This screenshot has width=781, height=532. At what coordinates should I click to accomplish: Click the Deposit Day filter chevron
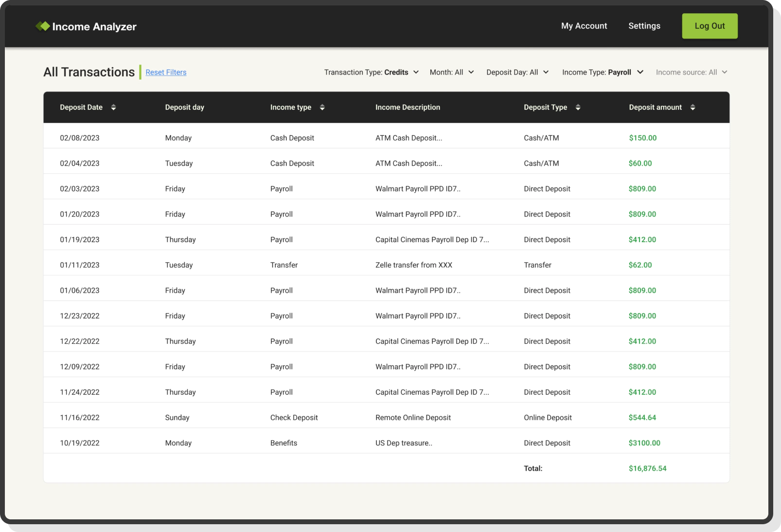[545, 72]
